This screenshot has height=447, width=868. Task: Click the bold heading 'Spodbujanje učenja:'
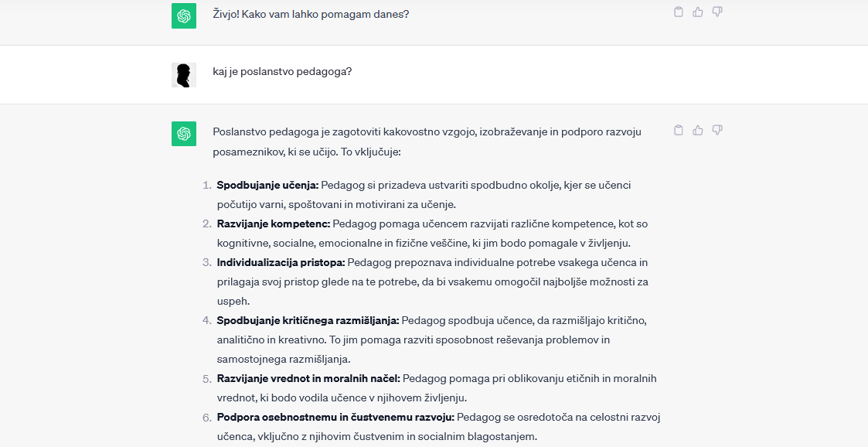click(x=268, y=185)
